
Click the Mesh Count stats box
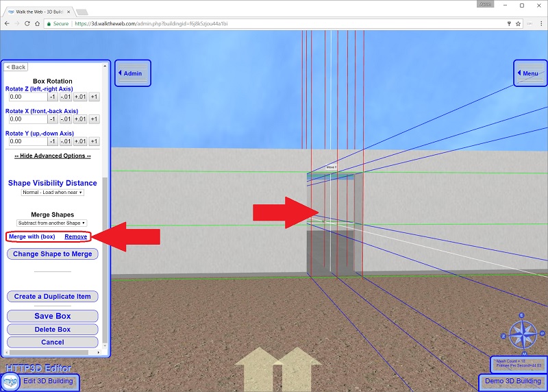tap(519, 364)
